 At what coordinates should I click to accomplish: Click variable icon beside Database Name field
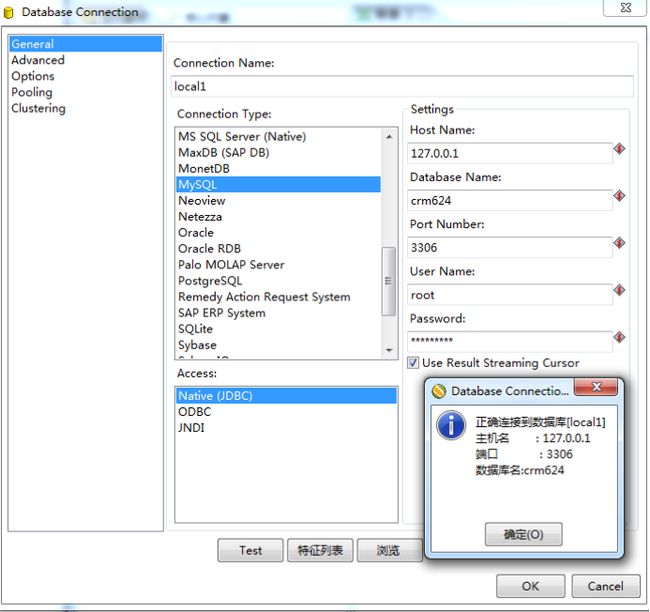point(619,196)
